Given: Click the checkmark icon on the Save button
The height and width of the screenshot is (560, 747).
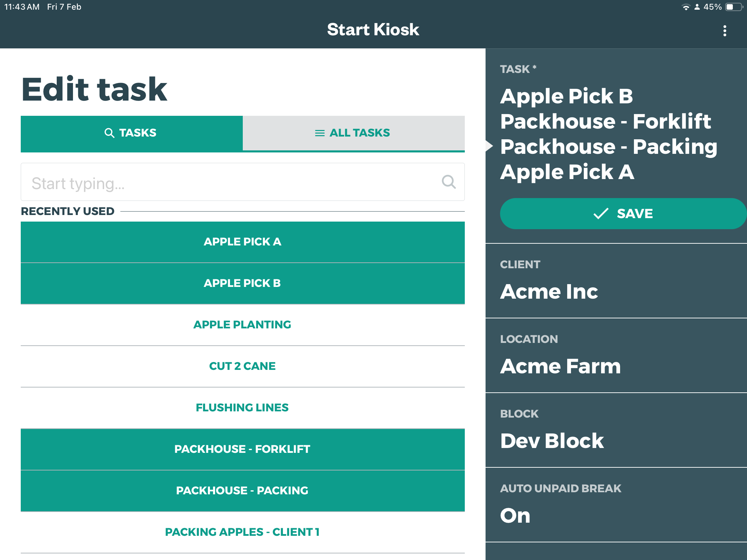Looking at the screenshot, I should (601, 214).
